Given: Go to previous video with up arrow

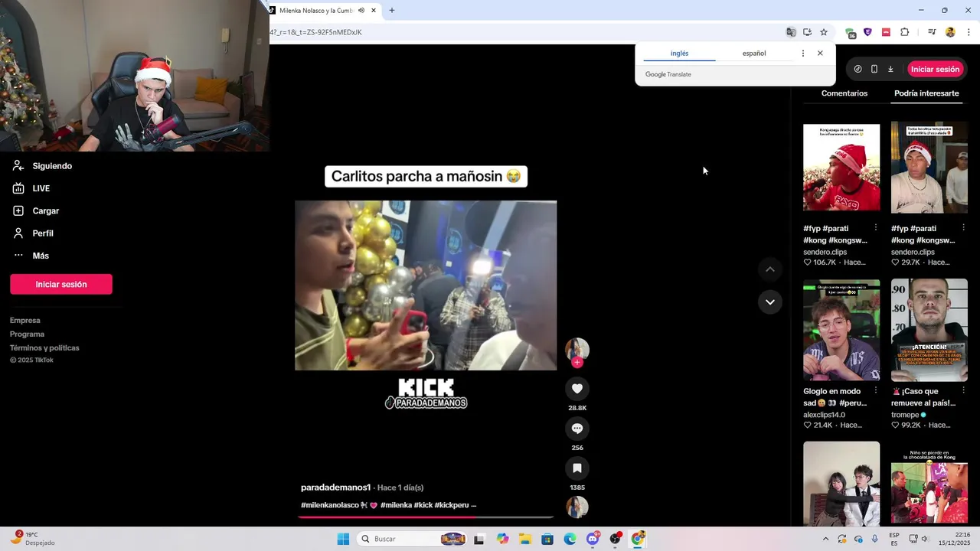Looking at the screenshot, I should coord(770,269).
